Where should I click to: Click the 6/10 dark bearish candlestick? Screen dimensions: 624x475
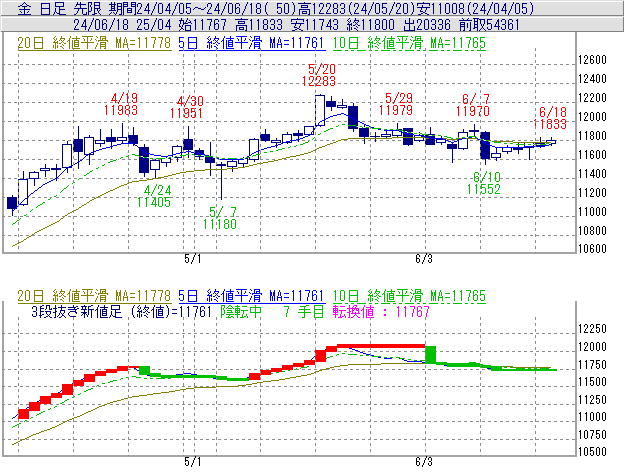[x=485, y=146]
